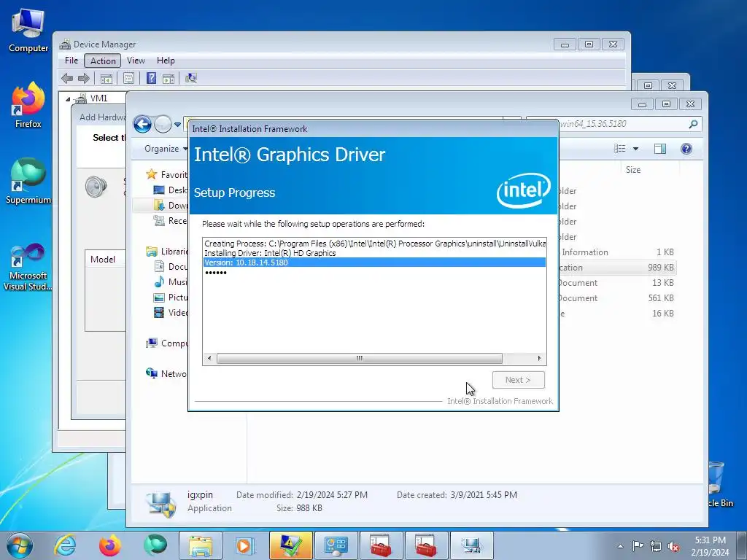Open Internet Explorer from the taskbar
Viewport: 747px width, 560px height.
(65, 545)
